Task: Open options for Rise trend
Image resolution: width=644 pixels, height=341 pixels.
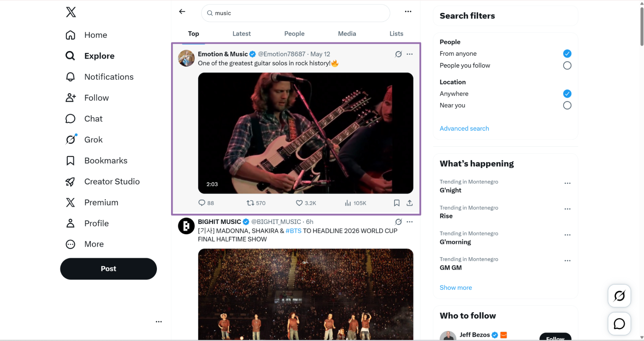Action: point(567,209)
